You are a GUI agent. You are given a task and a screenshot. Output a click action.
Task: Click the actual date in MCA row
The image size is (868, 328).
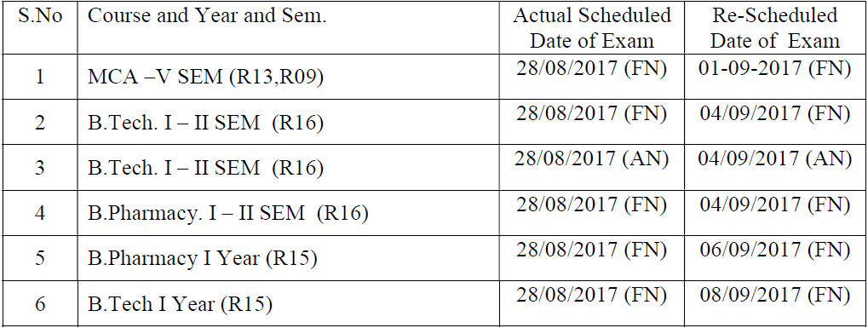click(592, 68)
